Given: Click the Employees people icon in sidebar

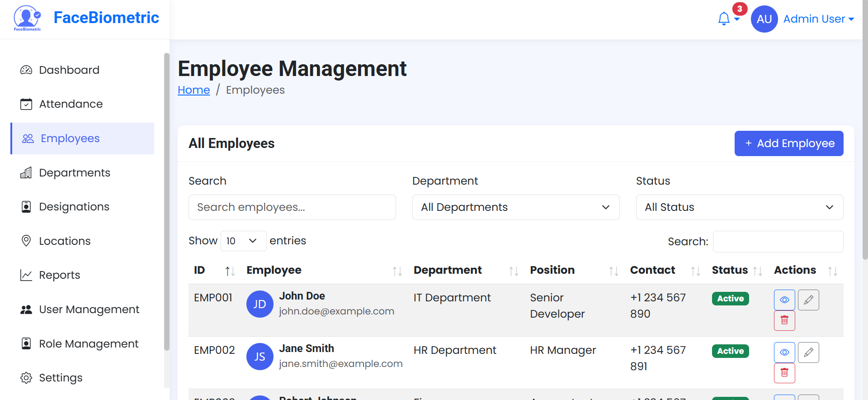Looking at the screenshot, I should (28, 138).
